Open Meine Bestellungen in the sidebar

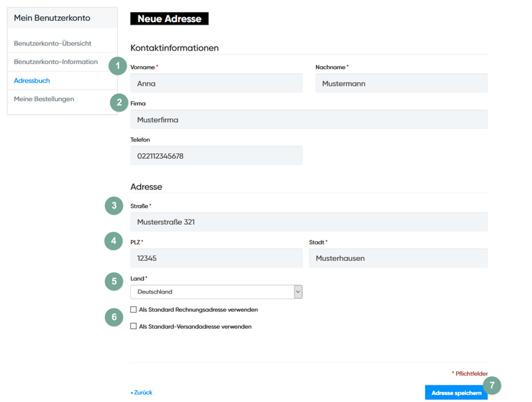(44, 99)
